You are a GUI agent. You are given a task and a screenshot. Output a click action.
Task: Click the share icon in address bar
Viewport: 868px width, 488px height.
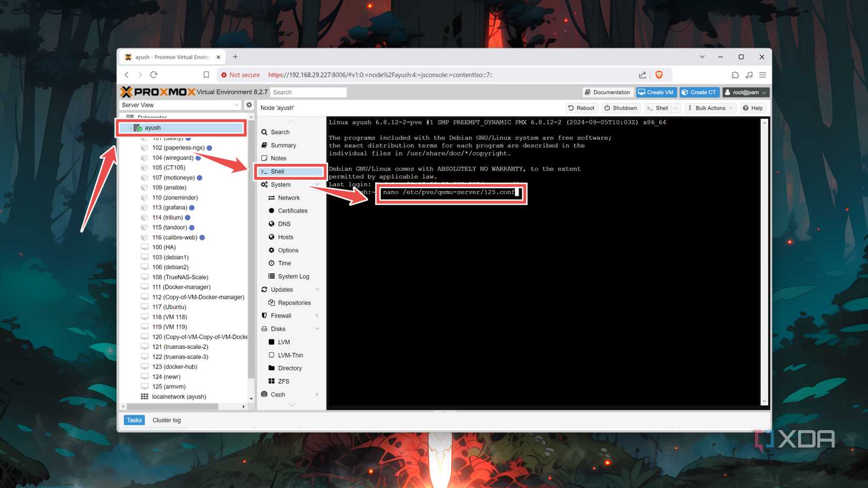[x=642, y=75]
